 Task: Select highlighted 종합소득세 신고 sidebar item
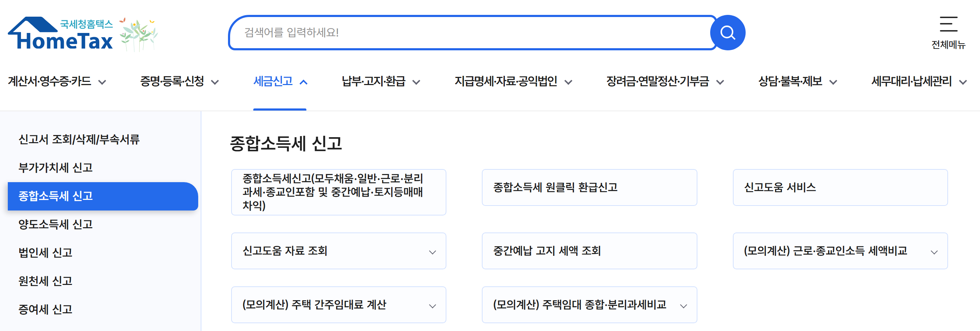pos(103,196)
